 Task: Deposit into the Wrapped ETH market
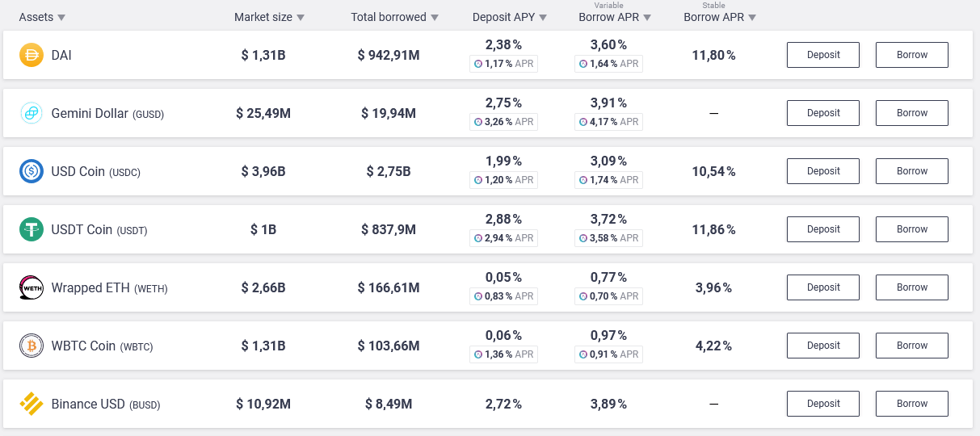(823, 287)
